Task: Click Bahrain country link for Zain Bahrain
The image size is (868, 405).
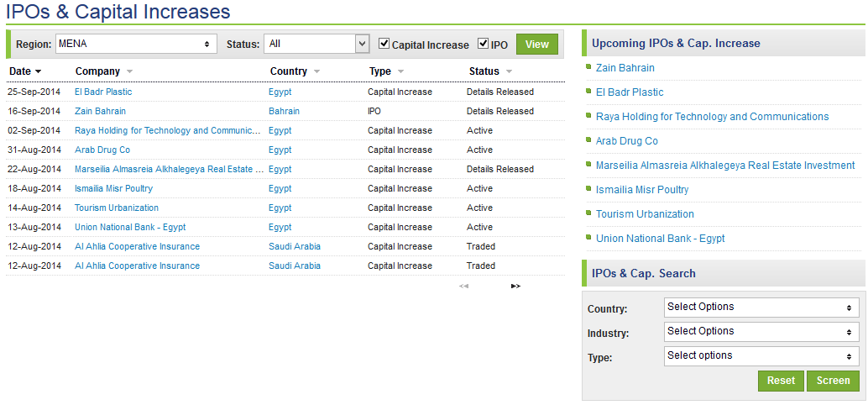Action: point(284,112)
